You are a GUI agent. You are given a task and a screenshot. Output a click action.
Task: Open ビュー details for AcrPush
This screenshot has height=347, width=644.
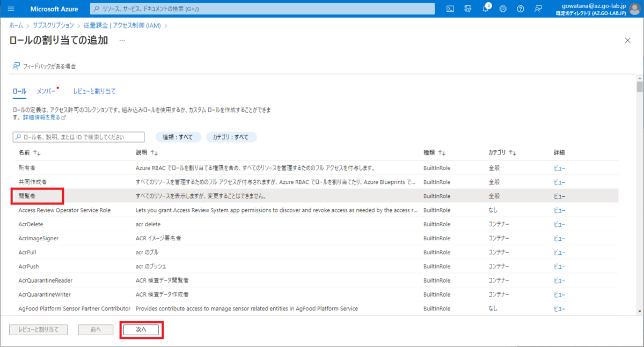[x=559, y=266]
